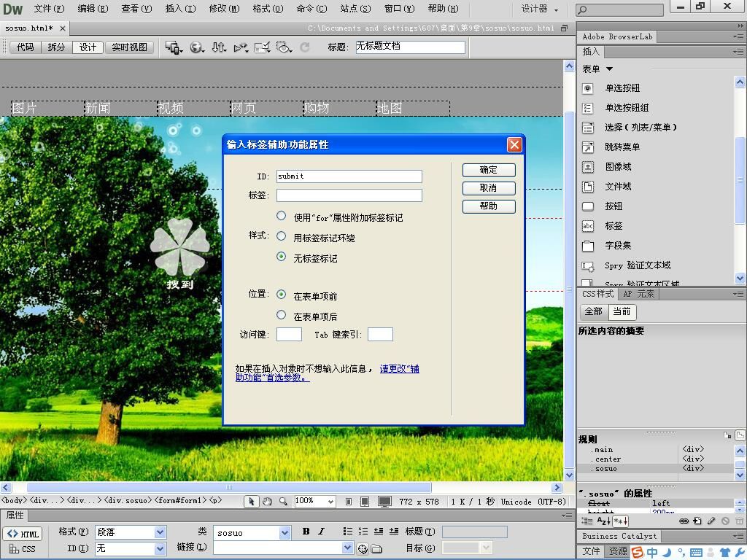Open the Edit (编辑) menu
The width and height of the screenshot is (747, 560).
point(93,9)
